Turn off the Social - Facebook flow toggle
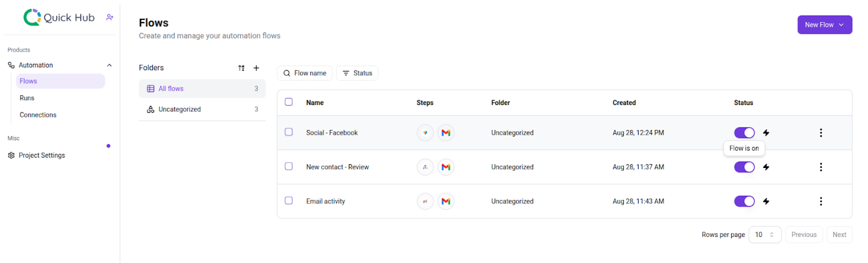The height and width of the screenshot is (263, 868). (x=744, y=133)
